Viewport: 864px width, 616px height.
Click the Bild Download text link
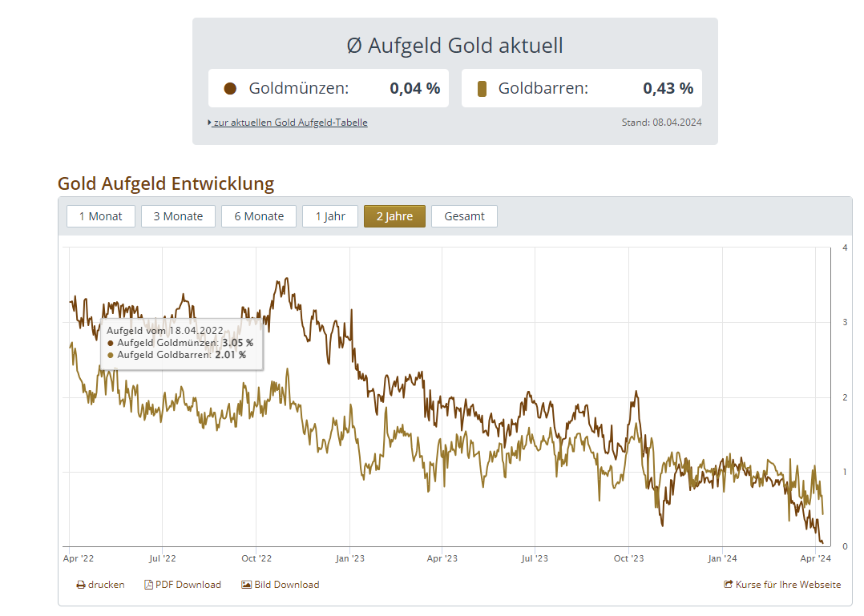tap(287, 585)
